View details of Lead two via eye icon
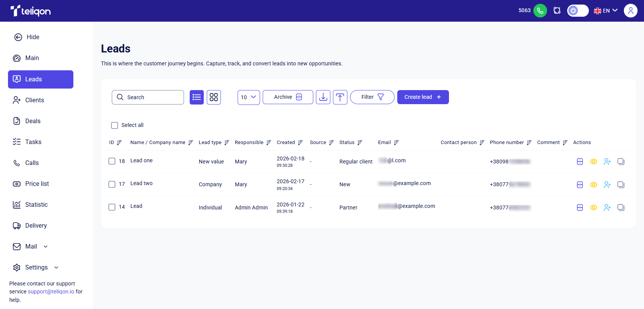The width and height of the screenshot is (644, 309). [593, 185]
